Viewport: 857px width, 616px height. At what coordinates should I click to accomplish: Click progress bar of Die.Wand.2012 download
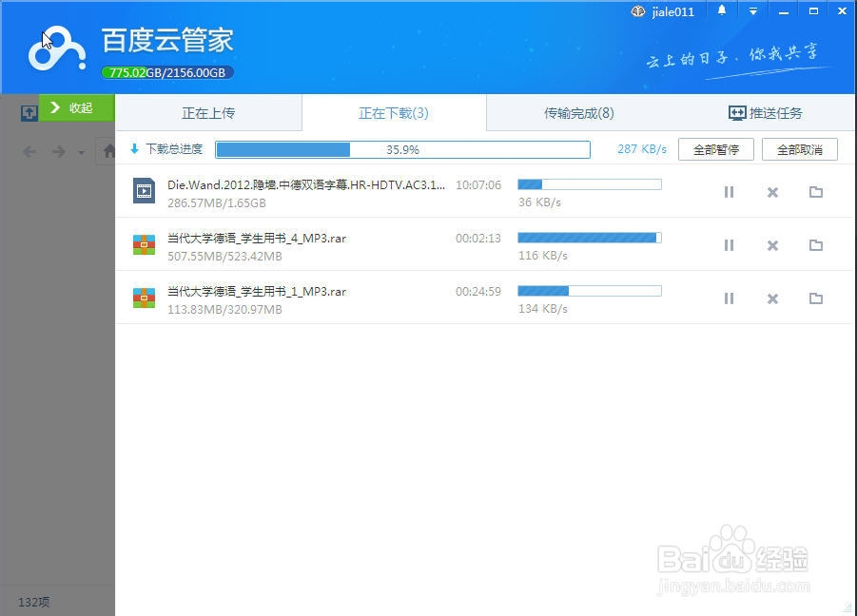[x=590, y=184]
